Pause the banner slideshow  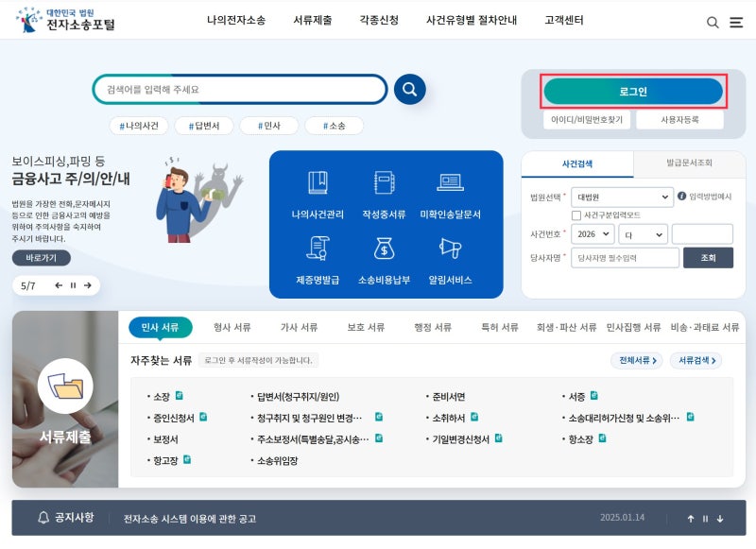[74, 285]
